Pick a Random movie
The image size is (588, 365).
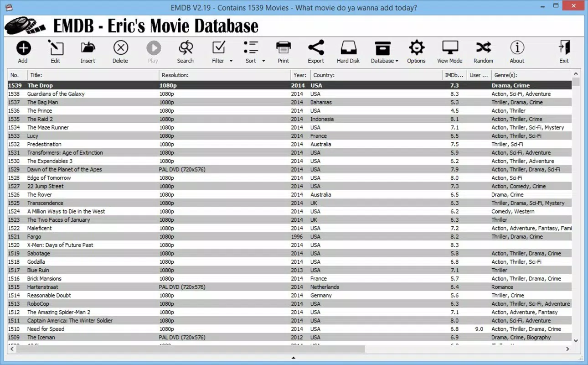483,48
